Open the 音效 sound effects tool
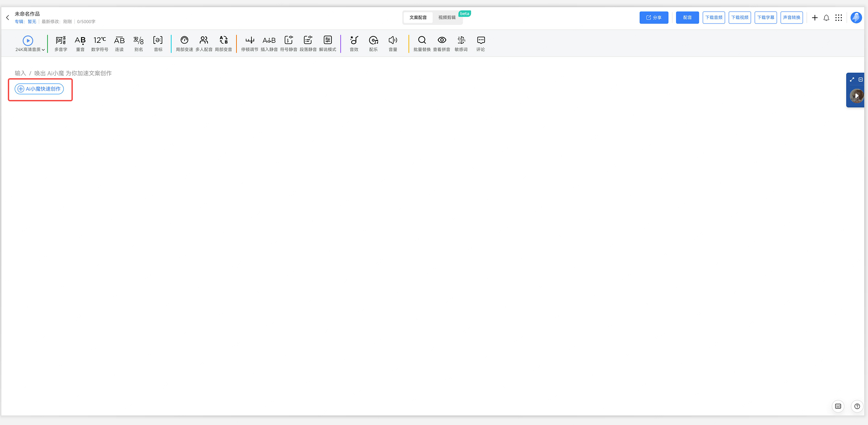 point(354,44)
